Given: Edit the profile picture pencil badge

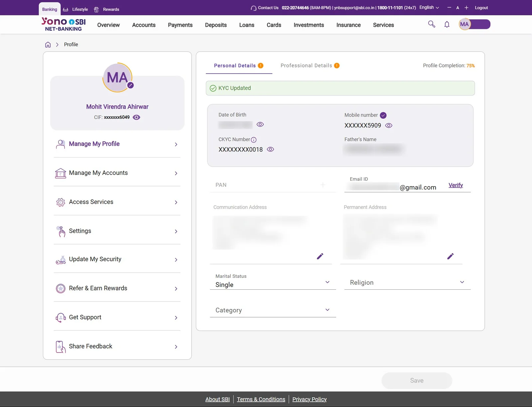Looking at the screenshot, I should tap(131, 85).
